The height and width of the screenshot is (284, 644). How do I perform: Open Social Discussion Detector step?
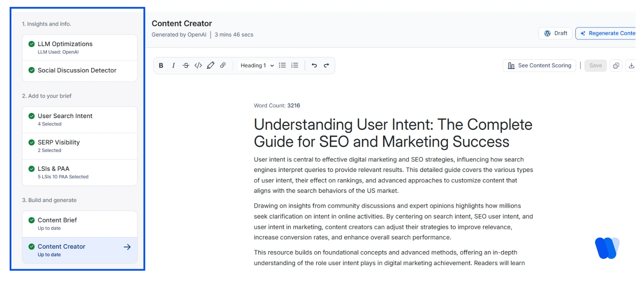tap(80, 71)
